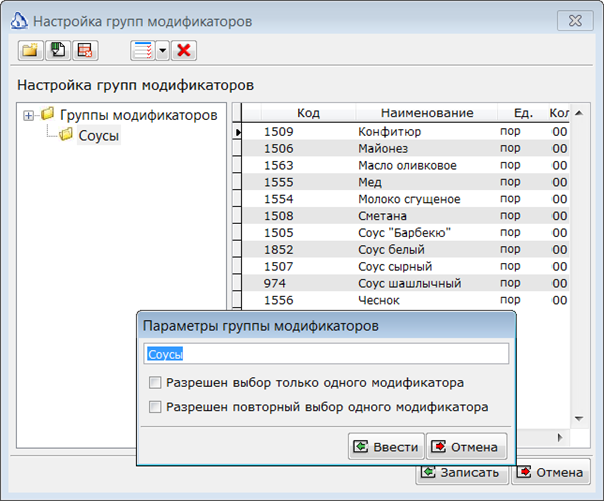Click the red X delete toolbar icon
Image resolution: width=604 pixels, height=501 pixels.
pyautogui.click(x=184, y=50)
